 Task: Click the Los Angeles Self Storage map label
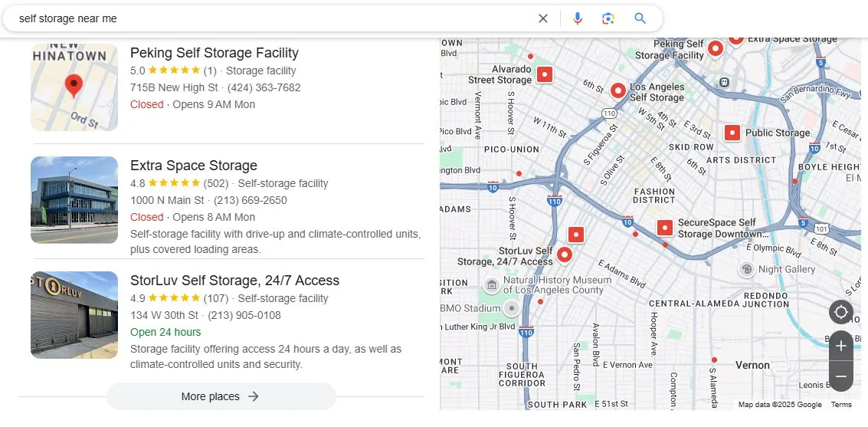pyautogui.click(x=657, y=92)
